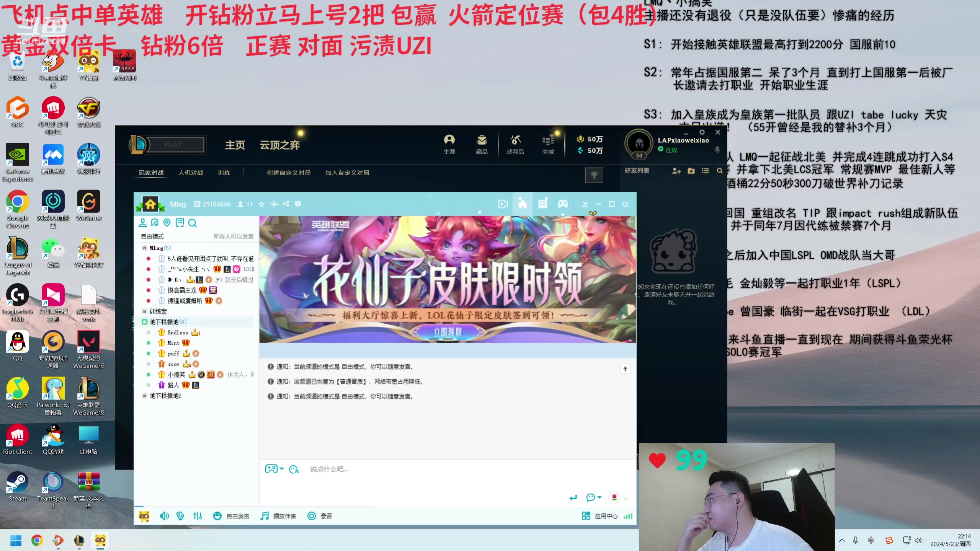Open the 商城 store icon in League client
This screenshot has width=980, height=551.
(548, 144)
